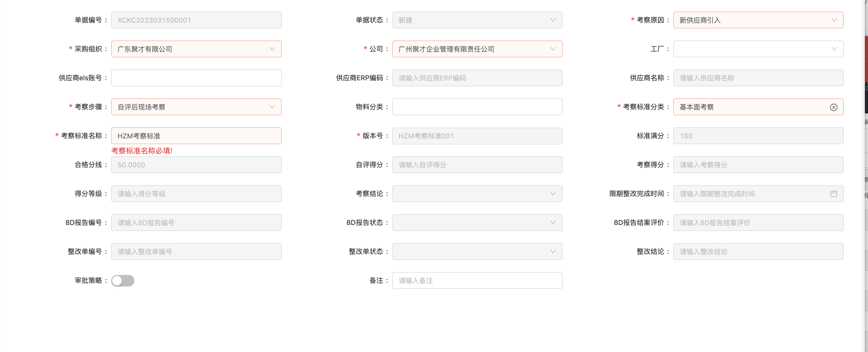Screen dimensions: 868x352
Task: Click the 供应商els账号 input field
Action: click(196, 78)
